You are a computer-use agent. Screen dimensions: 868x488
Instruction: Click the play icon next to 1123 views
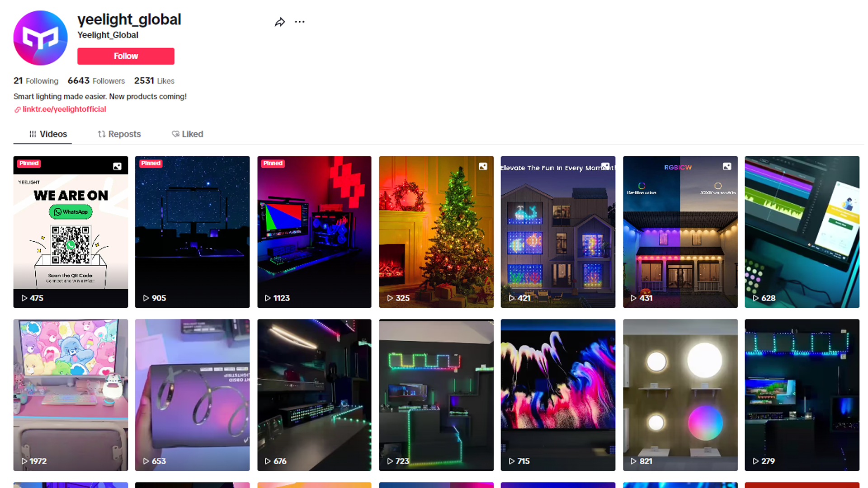[268, 298]
